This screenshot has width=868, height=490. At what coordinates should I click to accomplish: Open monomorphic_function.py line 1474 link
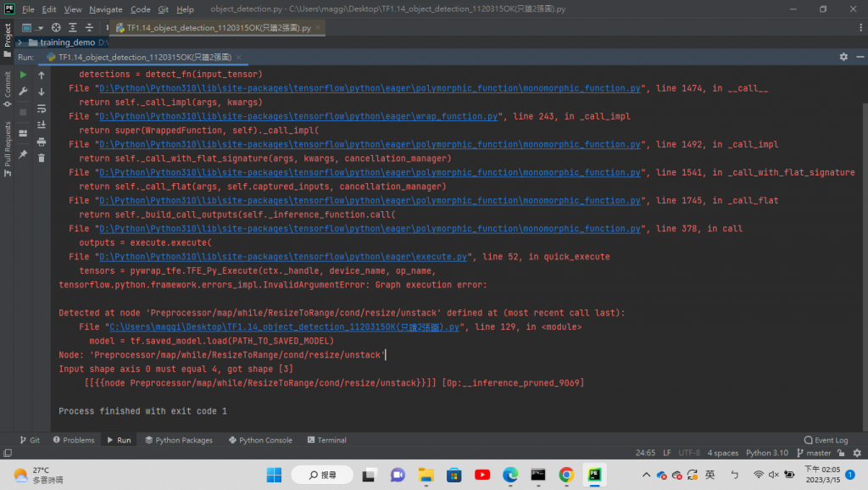[x=370, y=88]
